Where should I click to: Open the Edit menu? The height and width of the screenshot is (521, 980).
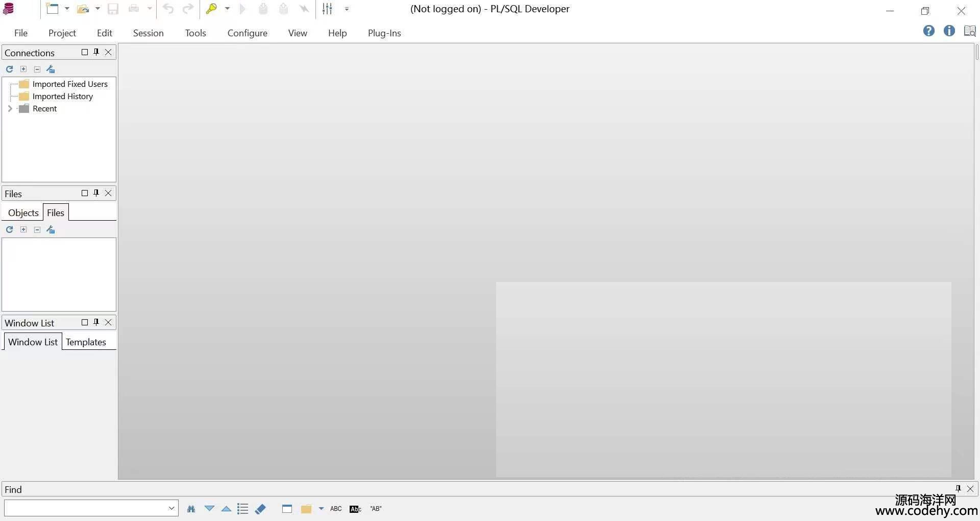105,33
